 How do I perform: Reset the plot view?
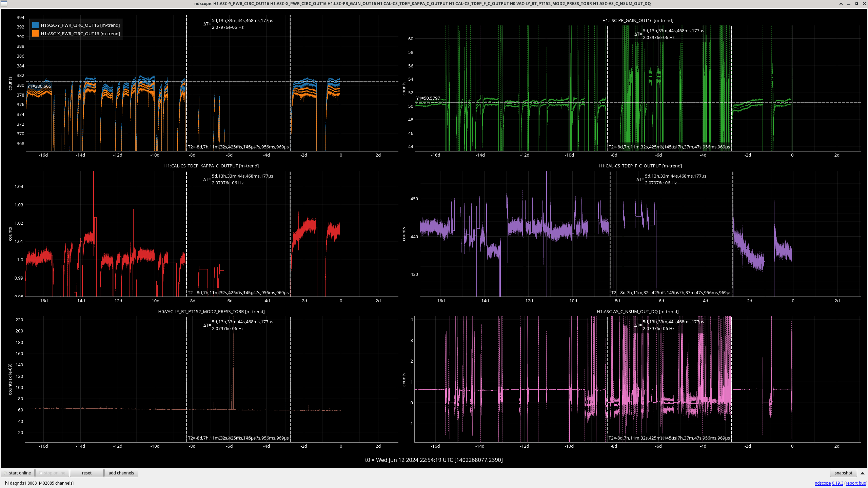tap(87, 473)
